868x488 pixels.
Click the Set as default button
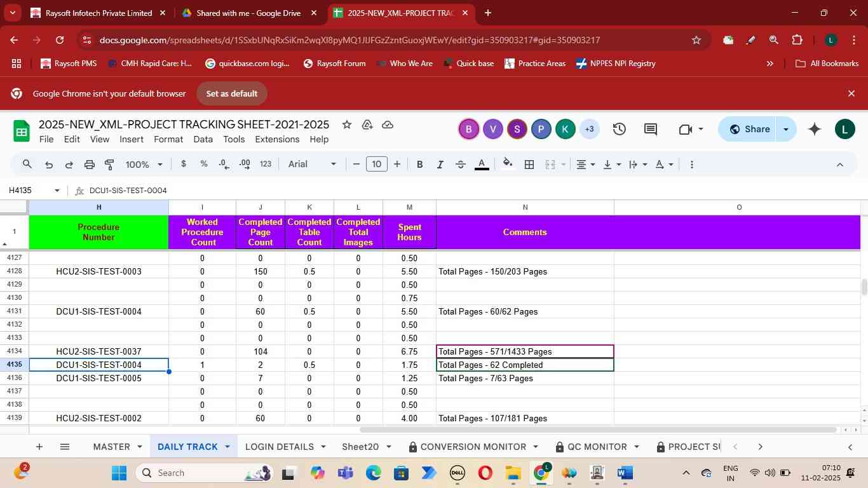[x=231, y=93]
